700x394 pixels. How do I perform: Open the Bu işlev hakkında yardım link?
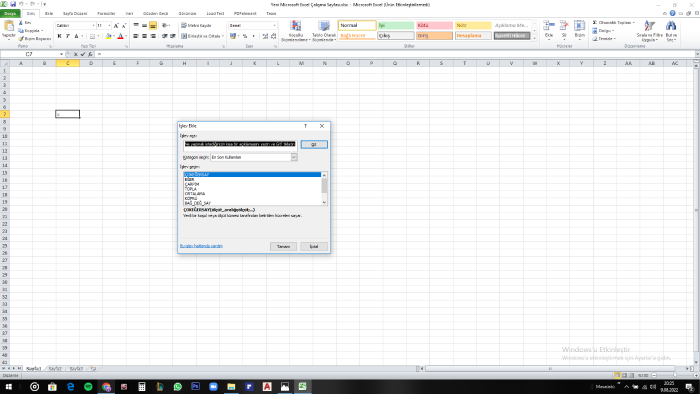coord(201,246)
